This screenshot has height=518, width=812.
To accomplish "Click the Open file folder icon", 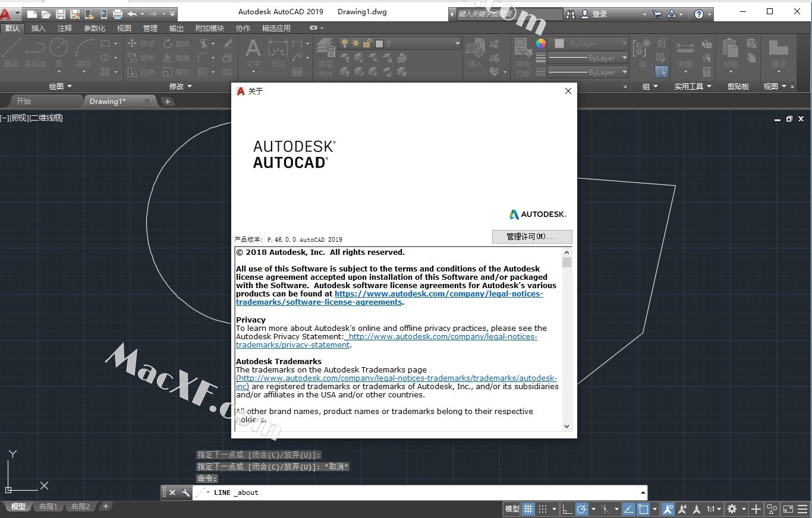I will click(46, 14).
